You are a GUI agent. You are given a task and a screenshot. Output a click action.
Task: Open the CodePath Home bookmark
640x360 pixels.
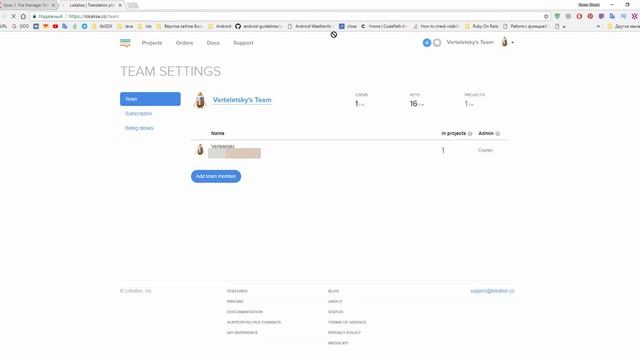(x=384, y=26)
